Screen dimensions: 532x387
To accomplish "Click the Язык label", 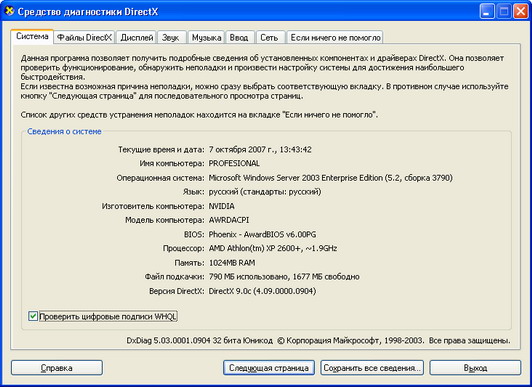I will (194, 192).
